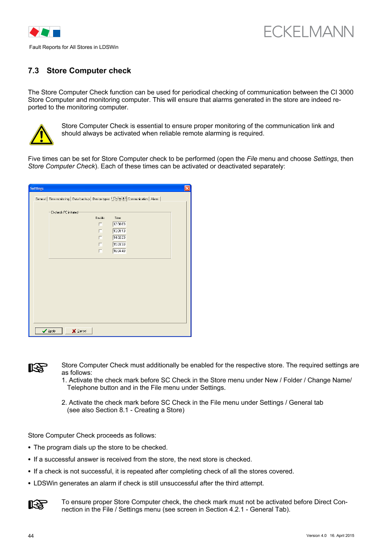Viewport: 392px width, 554px height.
Task: Switch to the Alarm tab
Action: pyautogui.click(x=155, y=199)
